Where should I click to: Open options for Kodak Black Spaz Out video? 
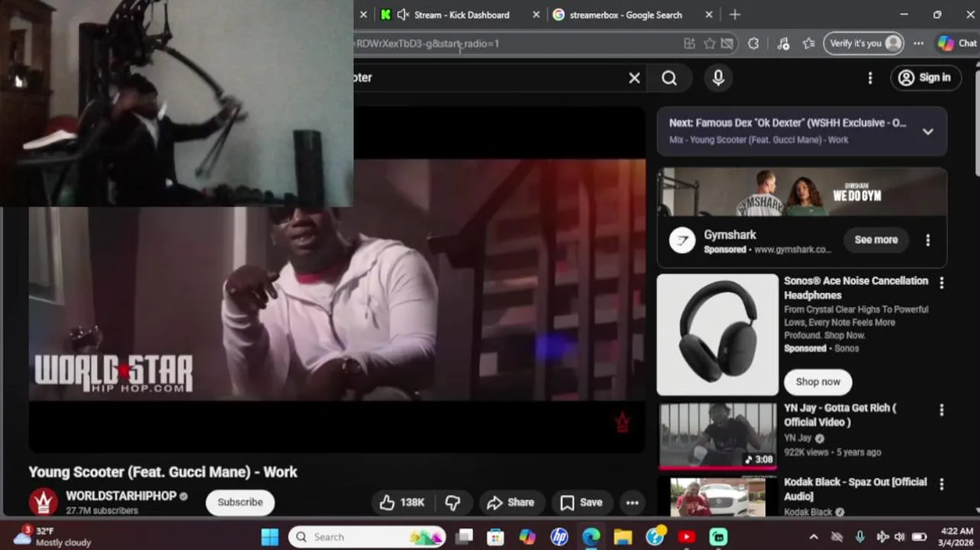(x=941, y=484)
